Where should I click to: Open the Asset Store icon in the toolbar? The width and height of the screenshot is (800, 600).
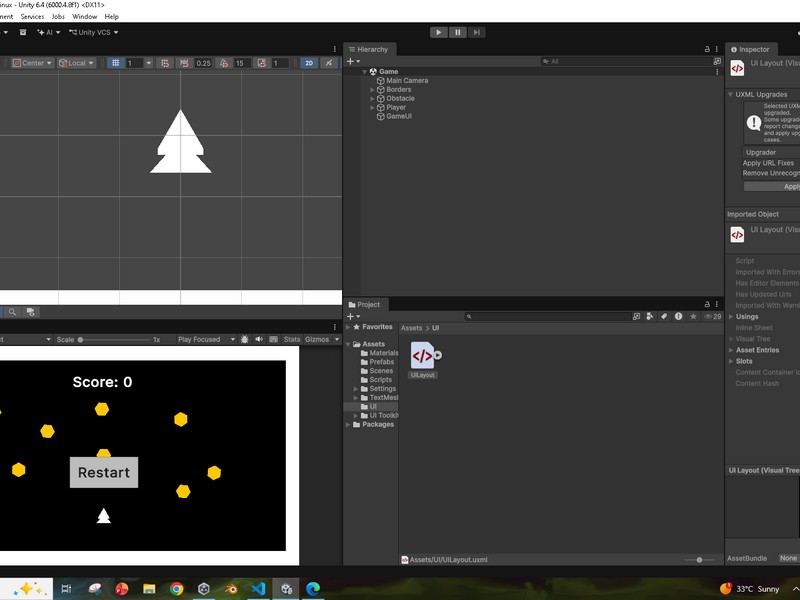[x=23, y=32]
